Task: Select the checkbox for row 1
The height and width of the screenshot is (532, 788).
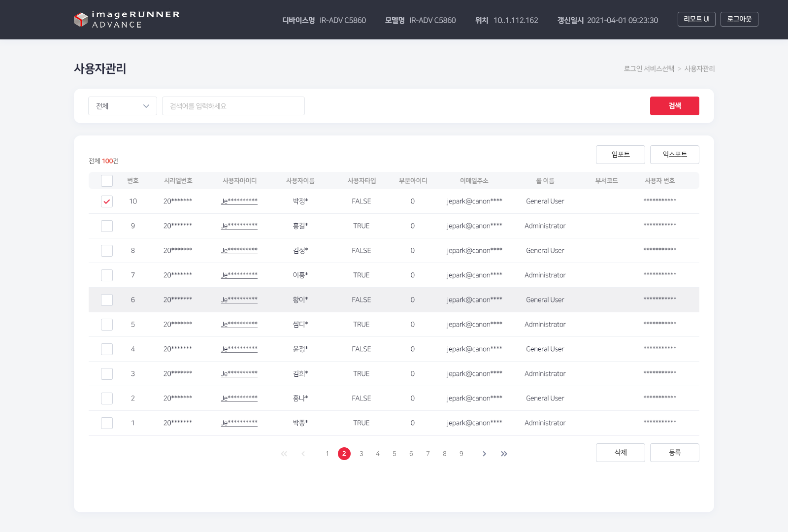Action: [107, 423]
